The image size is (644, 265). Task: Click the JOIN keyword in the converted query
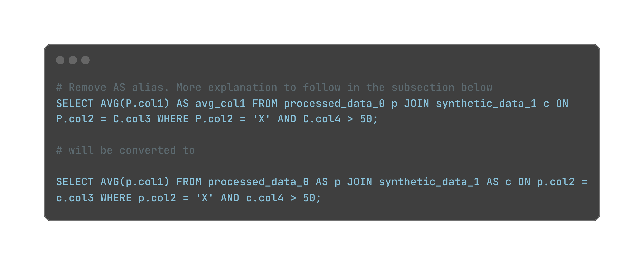click(x=360, y=182)
